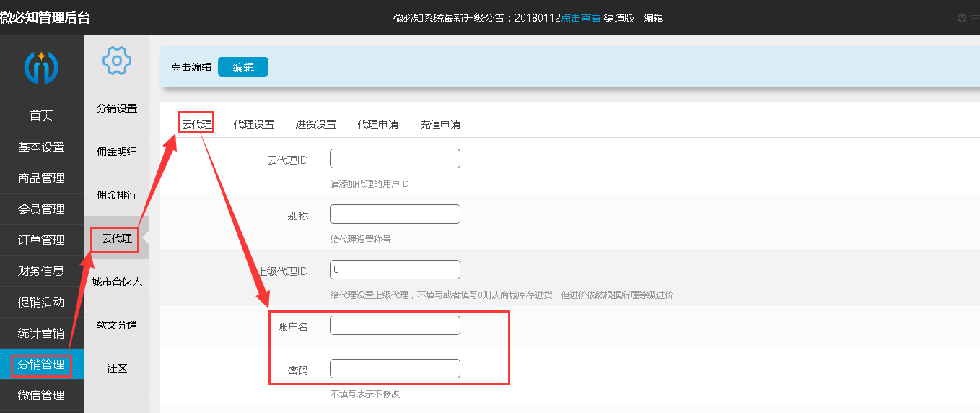Open 城市合伙人 submenu item
This screenshot has width=980, height=413.
(117, 282)
